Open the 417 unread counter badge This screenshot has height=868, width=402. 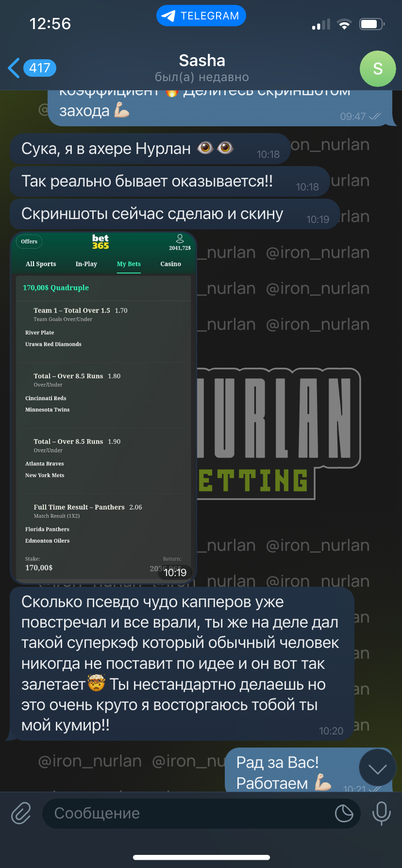pyautogui.click(x=39, y=68)
